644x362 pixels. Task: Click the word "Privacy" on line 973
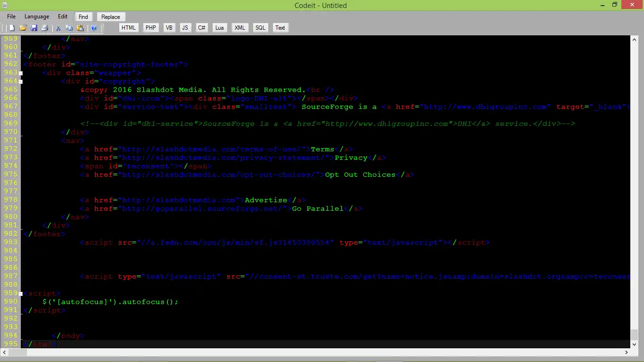click(x=351, y=158)
